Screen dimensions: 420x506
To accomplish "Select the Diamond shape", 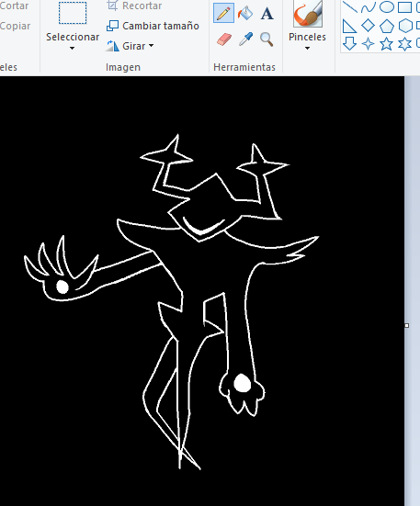I will [368, 26].
